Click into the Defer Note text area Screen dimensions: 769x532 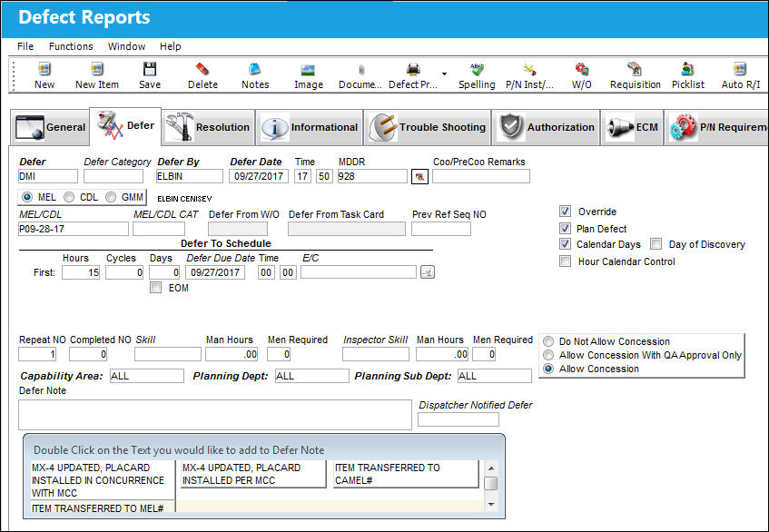pos(215,415)
